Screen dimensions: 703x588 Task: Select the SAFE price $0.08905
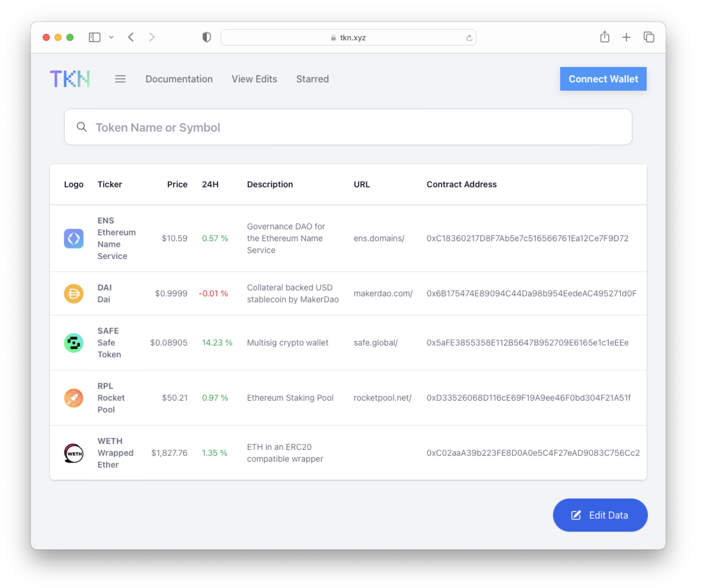[169, 343]
